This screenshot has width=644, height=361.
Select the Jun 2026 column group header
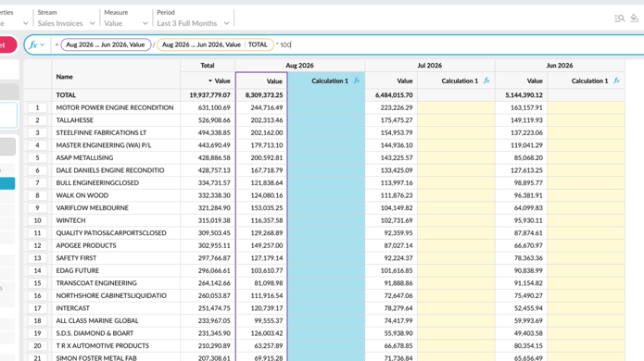pyautogui.click(x=560, y=65)
